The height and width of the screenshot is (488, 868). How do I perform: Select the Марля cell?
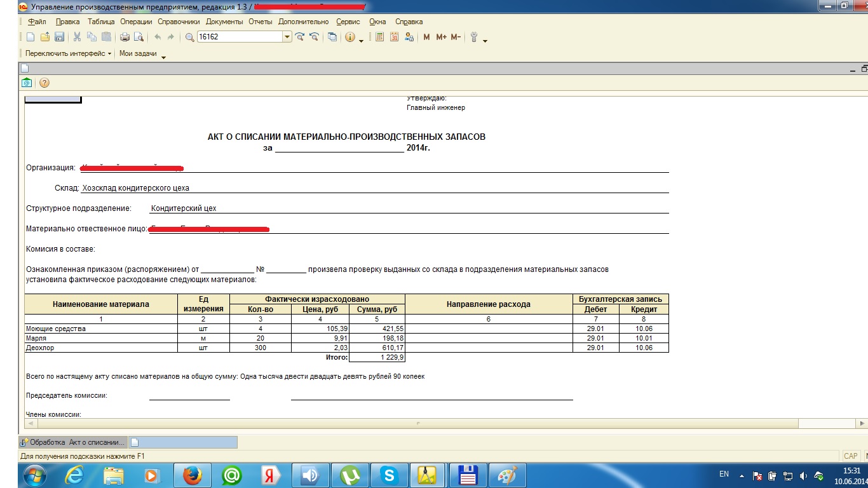point(101,338)
